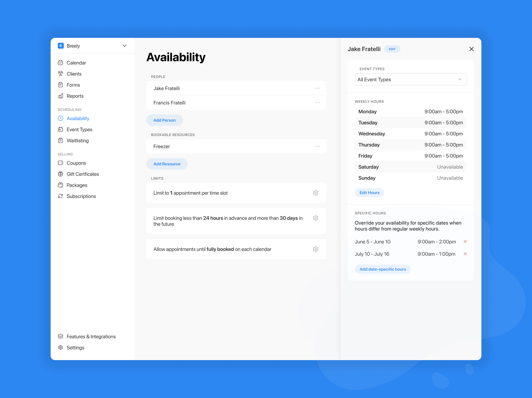This screenshot has height=398, width=532.
Task: Click the gear beside the fully booked rule
Action: (316, 249)
